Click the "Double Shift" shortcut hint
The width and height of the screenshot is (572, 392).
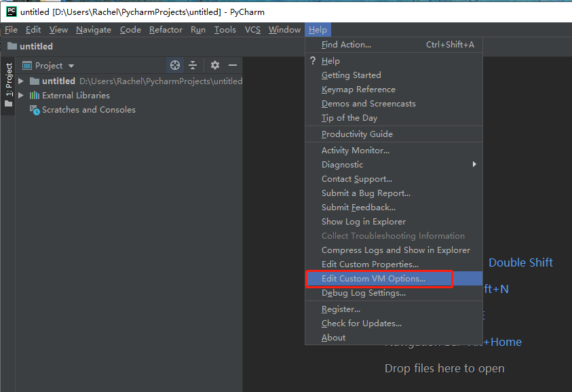coord(520,262)
